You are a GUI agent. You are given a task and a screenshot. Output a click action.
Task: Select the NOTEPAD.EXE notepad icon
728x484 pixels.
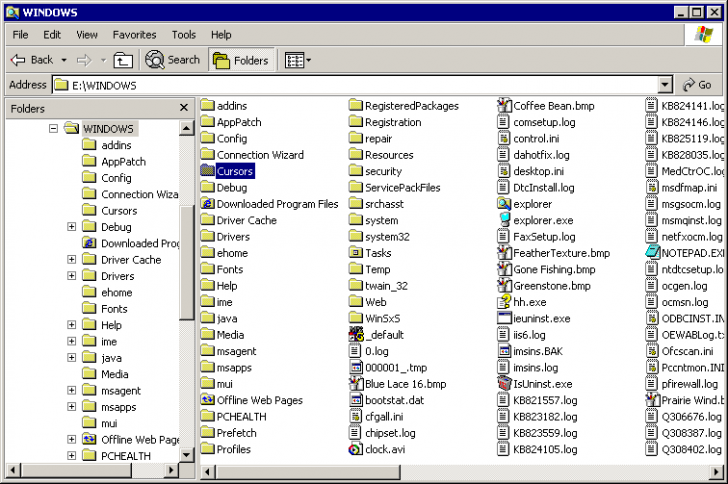pos(652,253)
